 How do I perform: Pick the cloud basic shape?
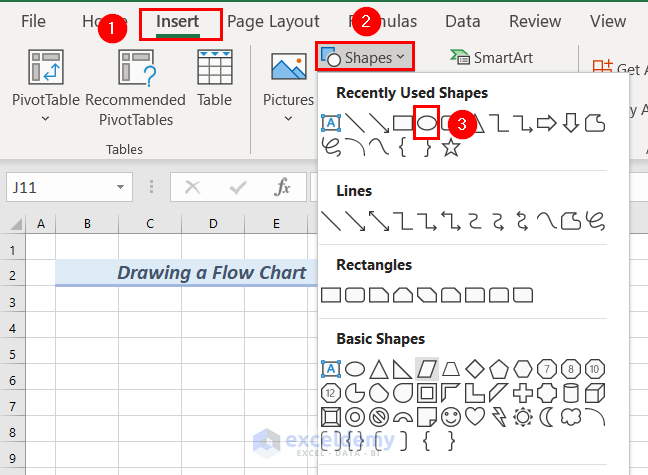coord(571,417)
